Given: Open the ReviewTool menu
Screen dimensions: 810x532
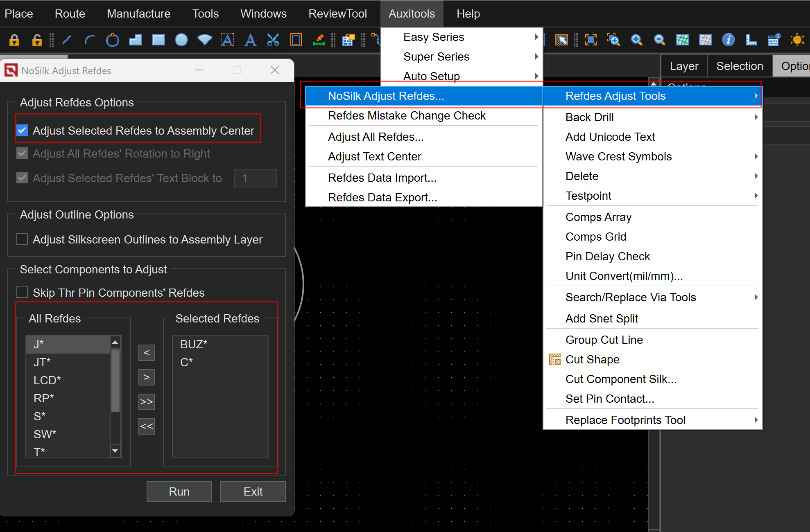Looking at the screenshot, I should 337,14.
